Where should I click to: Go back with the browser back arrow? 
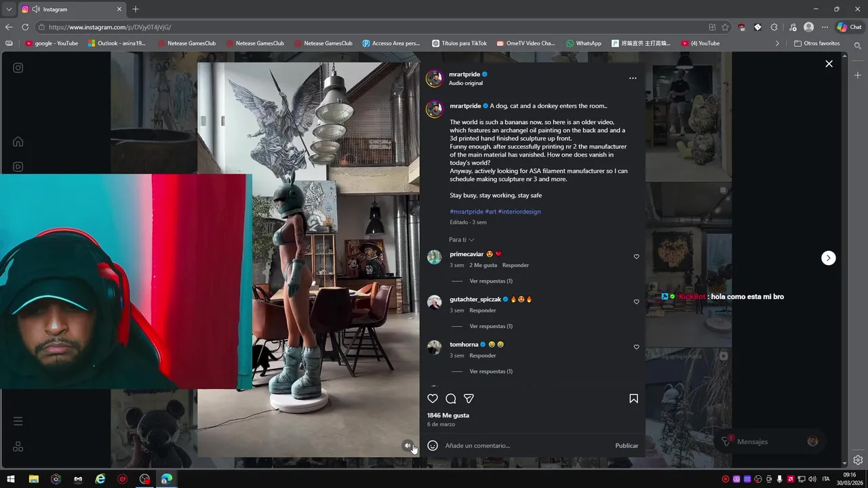[x=9, y=27]
